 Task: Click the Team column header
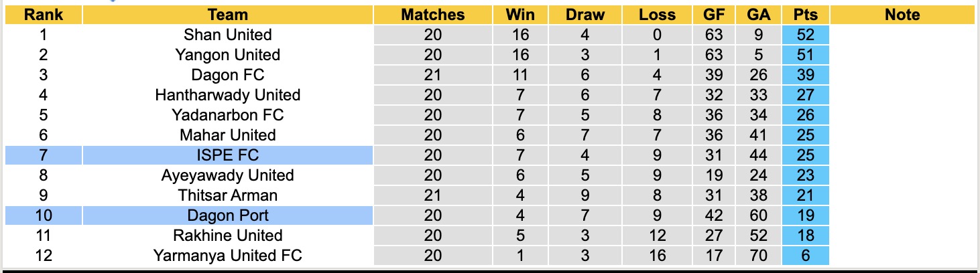tap(227, 15)
